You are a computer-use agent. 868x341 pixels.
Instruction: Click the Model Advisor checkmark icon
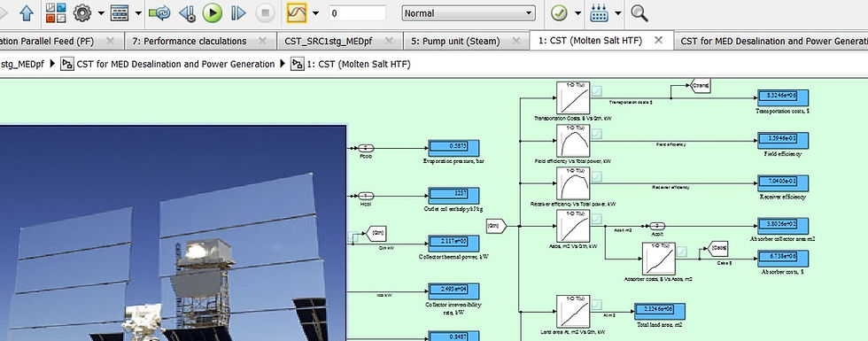(x=559, y=12)
